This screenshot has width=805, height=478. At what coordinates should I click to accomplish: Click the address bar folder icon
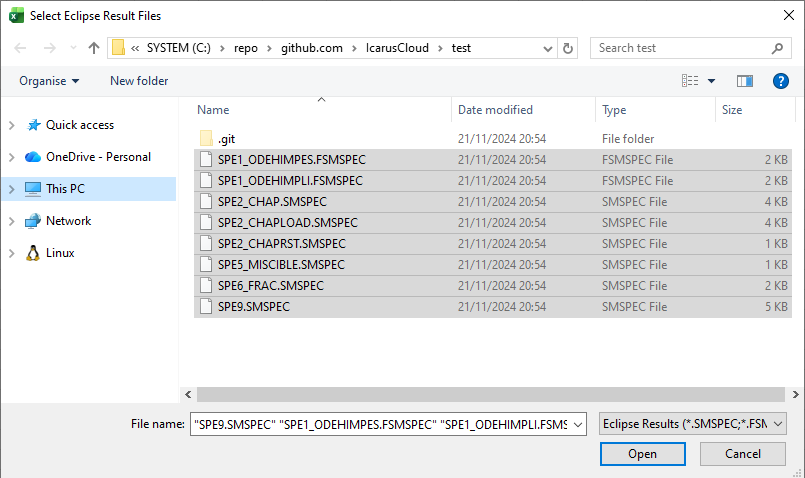[118, 48]
